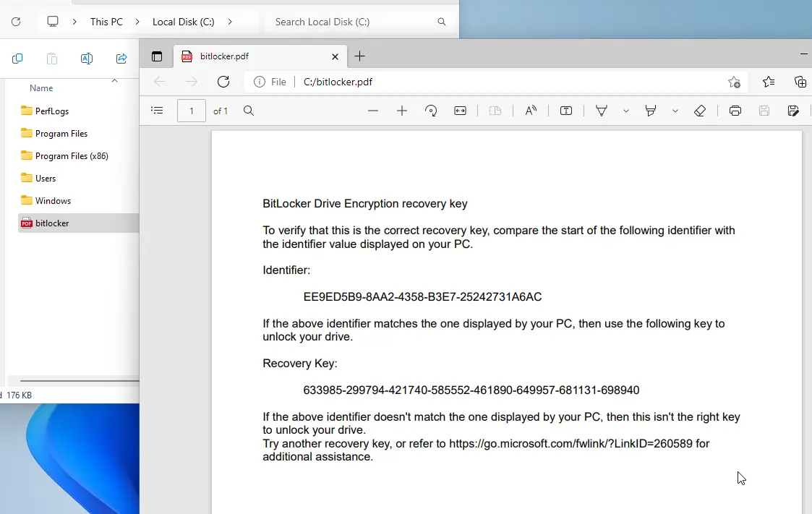The height and width of the screenshot is (514, 812).
Task: Toggle the Draw pen tool
Action: tap(601, 111)
